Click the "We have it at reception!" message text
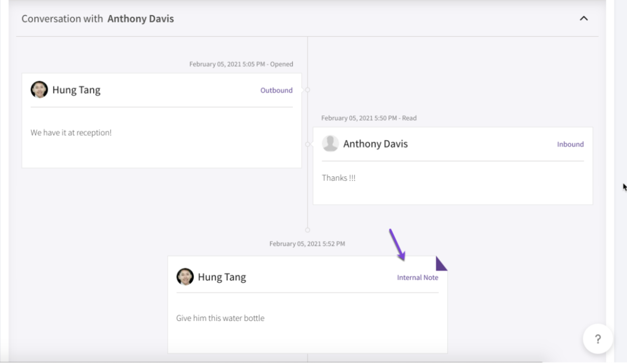This screenshot has height=364, width=627. 71,133
